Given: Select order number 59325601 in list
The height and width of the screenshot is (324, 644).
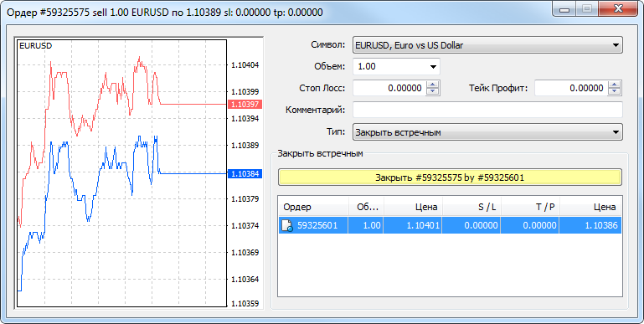Looking at the screenshot, I should [x=317, y=225].
